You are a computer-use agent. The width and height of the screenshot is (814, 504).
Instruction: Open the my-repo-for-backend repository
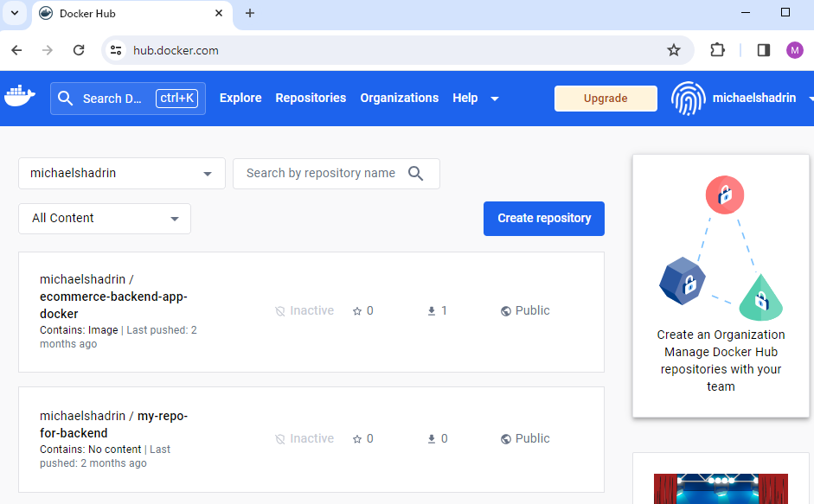tap(113, 424)
